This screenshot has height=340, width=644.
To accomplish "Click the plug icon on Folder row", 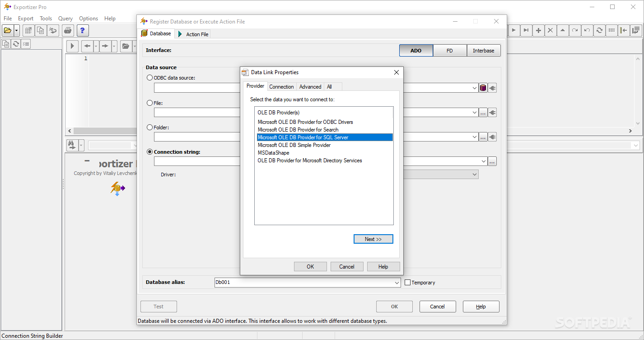I will point(492,137).
